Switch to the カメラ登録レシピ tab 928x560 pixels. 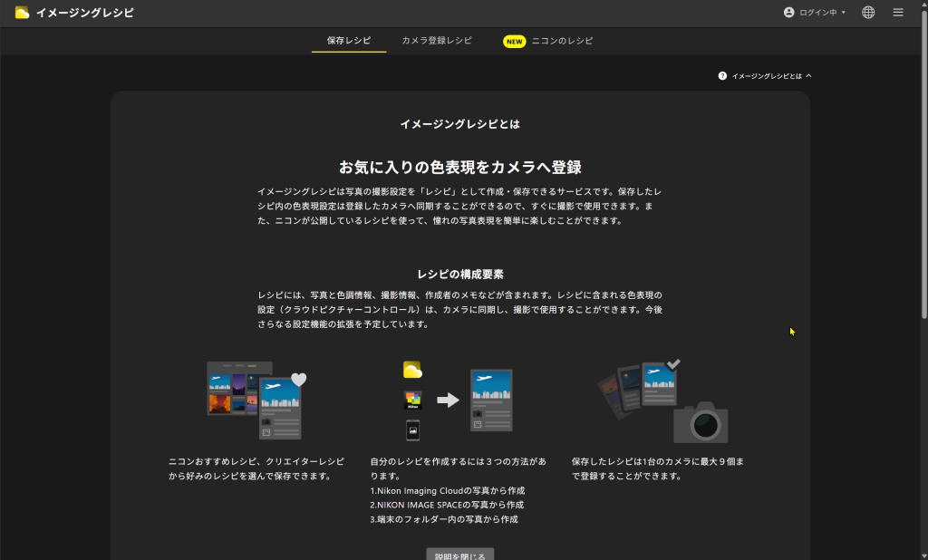[x=437, y=41]
